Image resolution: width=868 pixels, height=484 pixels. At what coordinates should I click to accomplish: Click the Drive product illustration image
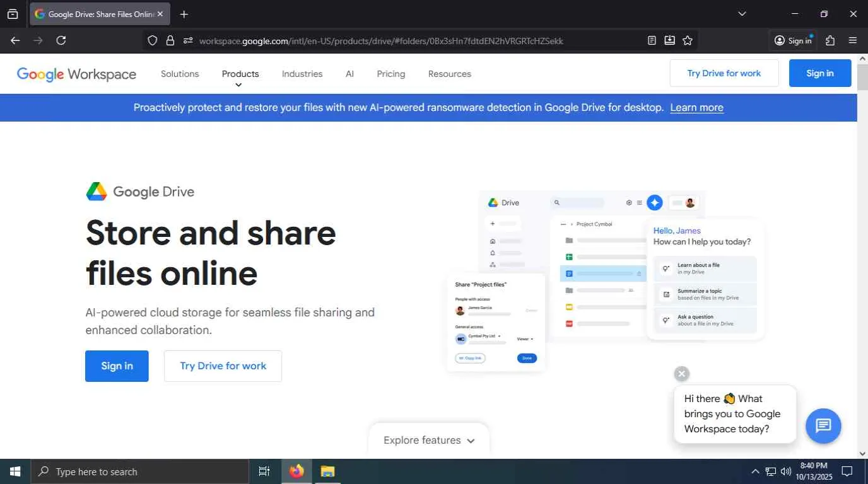606,280
